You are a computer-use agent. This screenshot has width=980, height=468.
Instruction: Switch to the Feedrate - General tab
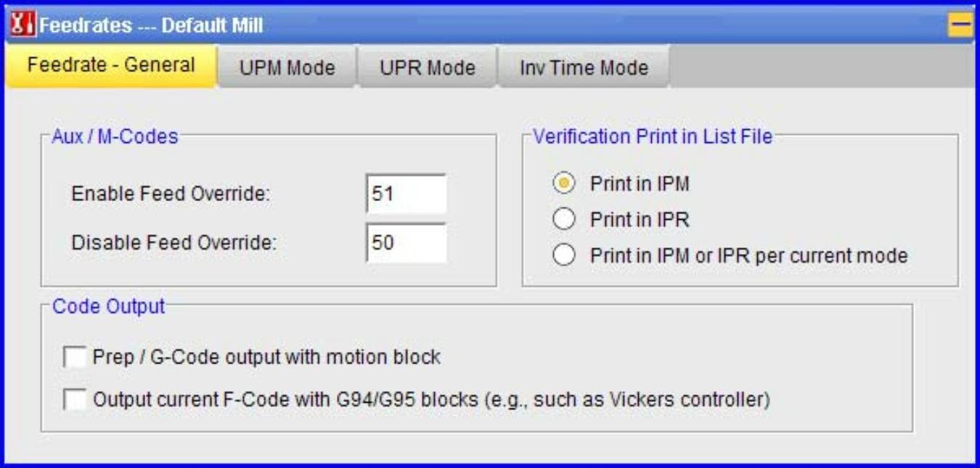(111, 65)
